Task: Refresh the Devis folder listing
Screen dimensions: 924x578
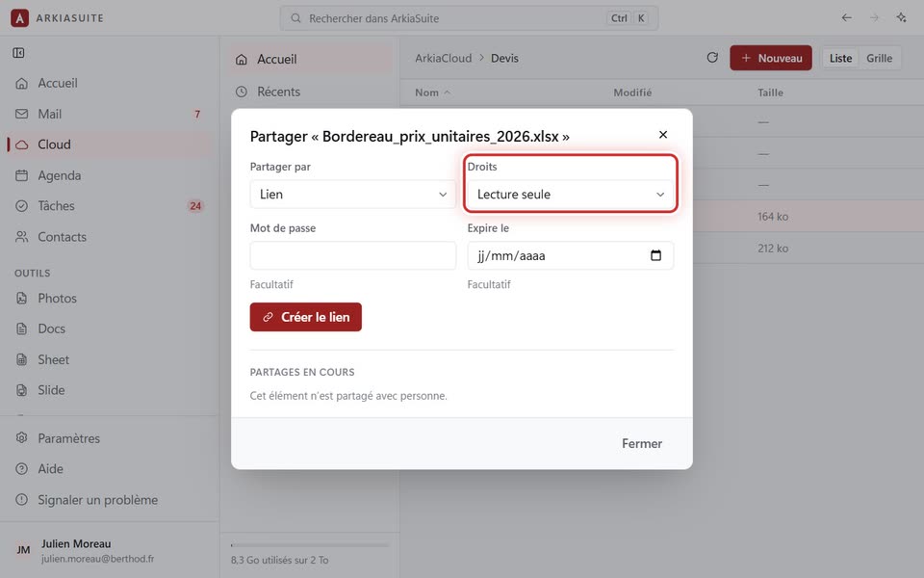Action: 712,58
